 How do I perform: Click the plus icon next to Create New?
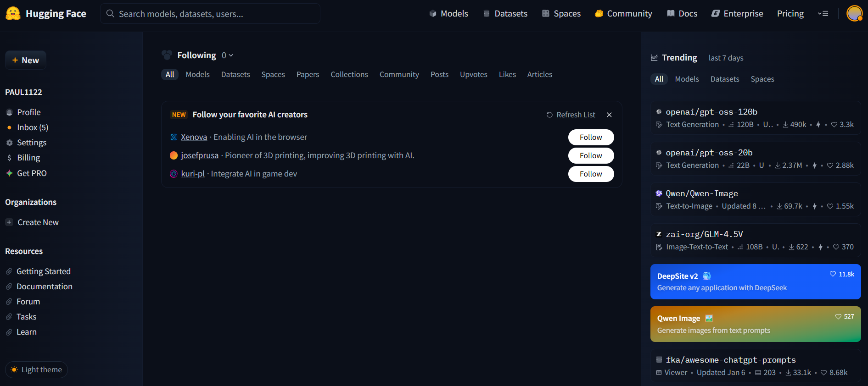point(9,222)
